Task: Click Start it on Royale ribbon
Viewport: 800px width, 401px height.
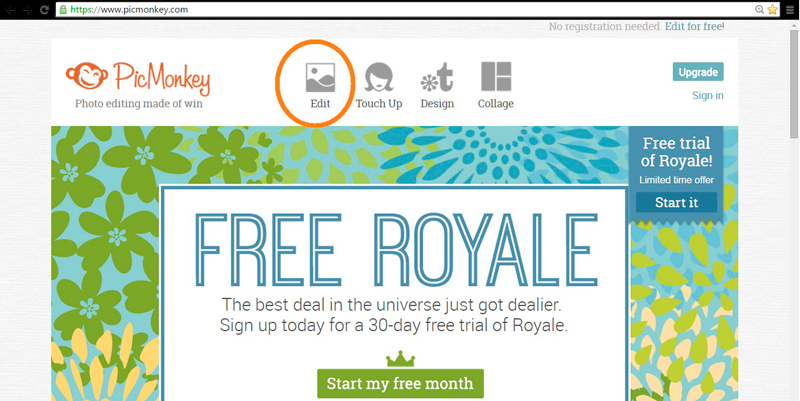Action: point(677,203)
